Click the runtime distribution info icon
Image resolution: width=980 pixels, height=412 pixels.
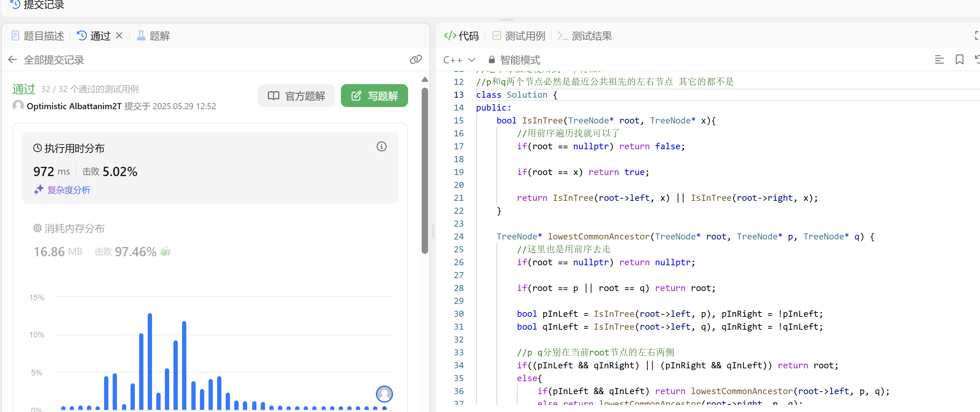(x=381, y=147)
